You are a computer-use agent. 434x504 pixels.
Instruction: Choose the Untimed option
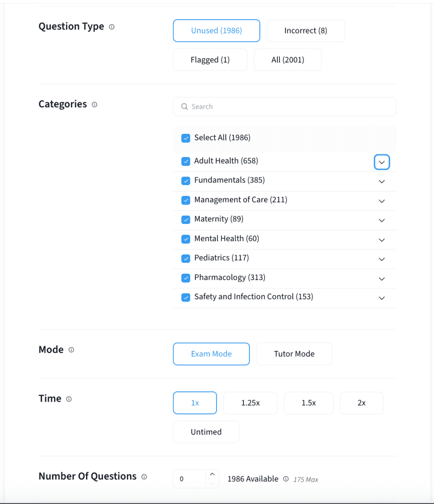tap(206, 432)
